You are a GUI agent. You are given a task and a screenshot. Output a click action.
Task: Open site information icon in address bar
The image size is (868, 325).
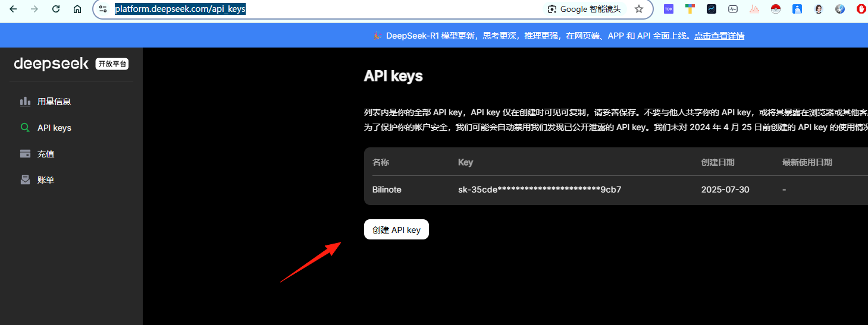point(103,9)
